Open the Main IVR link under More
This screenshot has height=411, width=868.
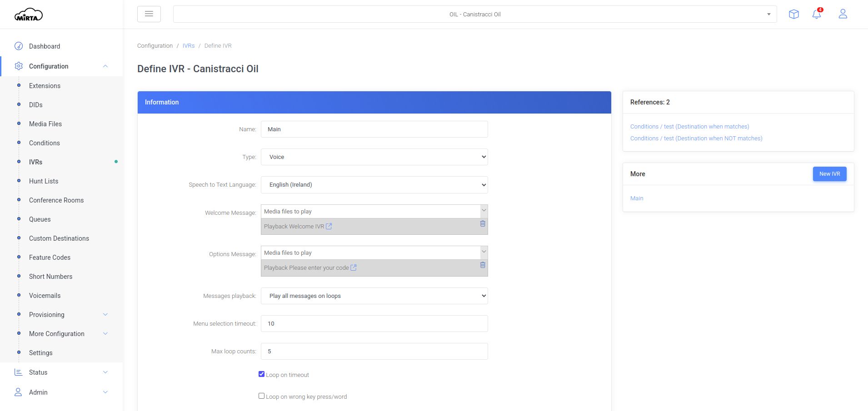(x=637, y=198)
